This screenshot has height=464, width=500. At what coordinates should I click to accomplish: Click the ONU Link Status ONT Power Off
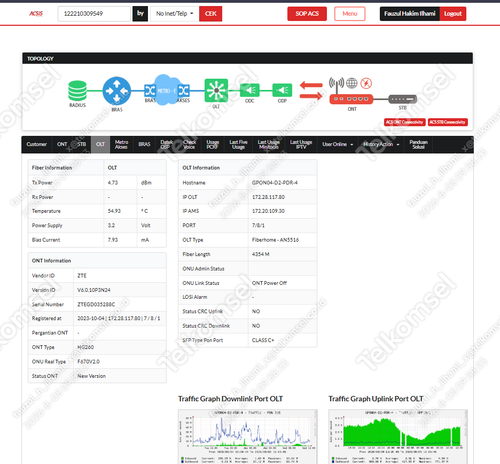(269, 283)
